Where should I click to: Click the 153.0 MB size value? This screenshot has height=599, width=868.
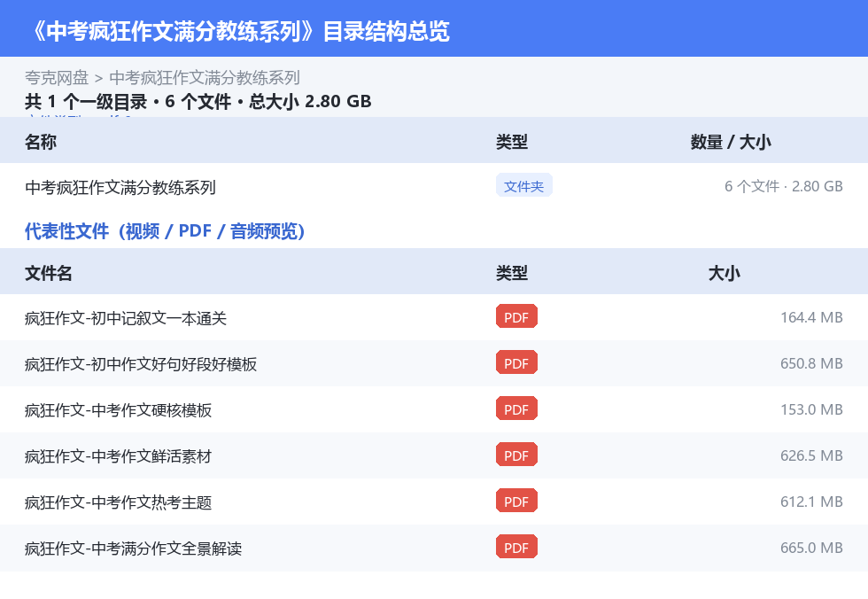(811, 409)
